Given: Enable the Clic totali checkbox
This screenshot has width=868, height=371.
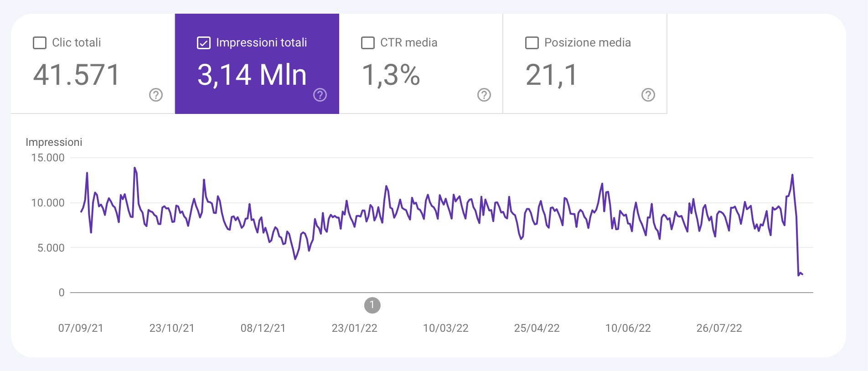Looking at the screenshot, I should 40,43.
